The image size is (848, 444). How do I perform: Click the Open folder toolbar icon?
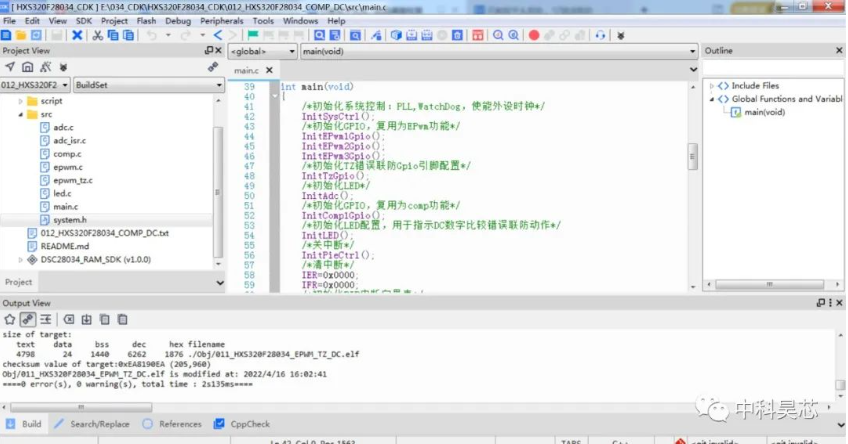[x=21, y=35]
